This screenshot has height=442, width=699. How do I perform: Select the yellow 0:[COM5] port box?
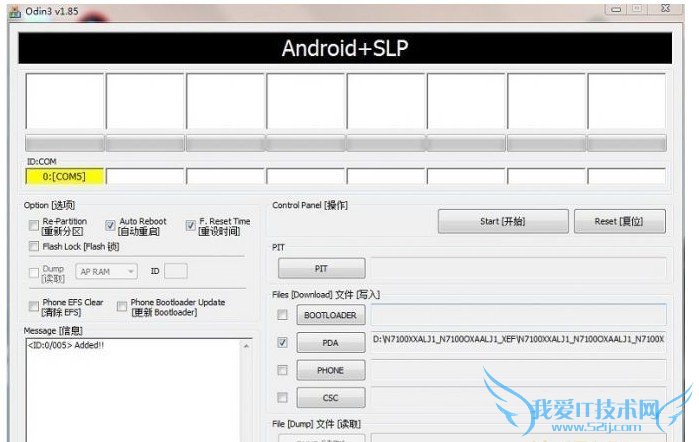click(x=65, y=176)
